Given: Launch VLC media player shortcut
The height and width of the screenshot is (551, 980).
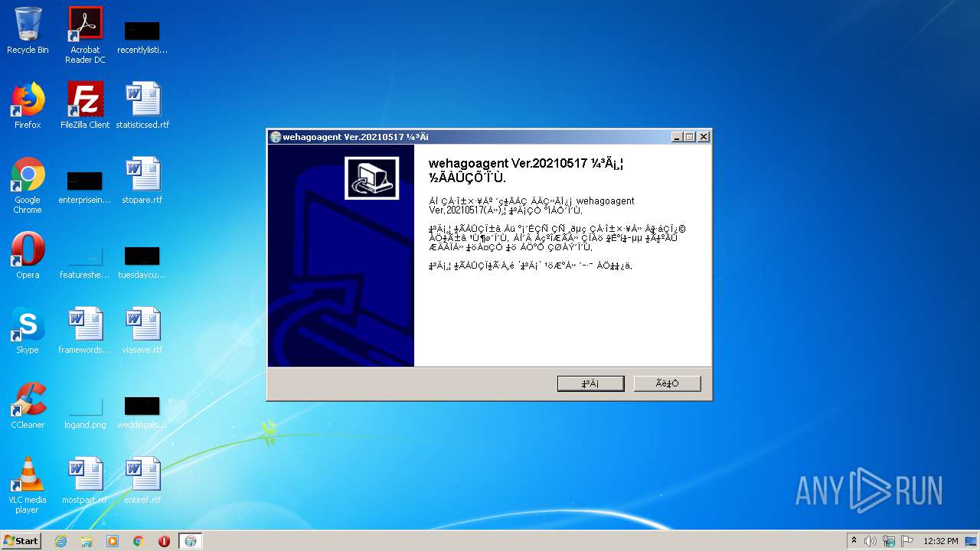Looking at the screenshot, I should pyautogui.click(x=28, y=485).
